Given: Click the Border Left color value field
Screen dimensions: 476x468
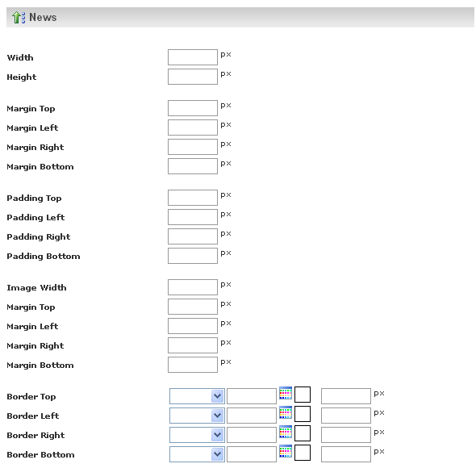Looking at the screenshot, I should [x=252, y=416].
